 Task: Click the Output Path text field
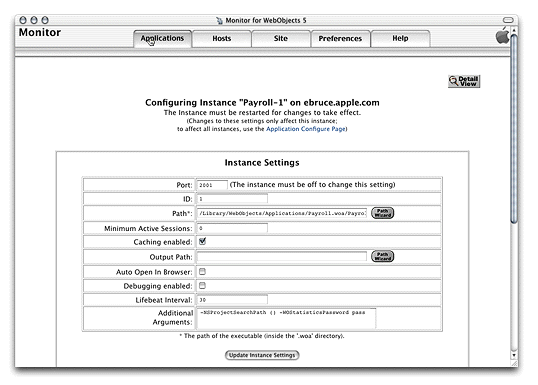(282, 257)
